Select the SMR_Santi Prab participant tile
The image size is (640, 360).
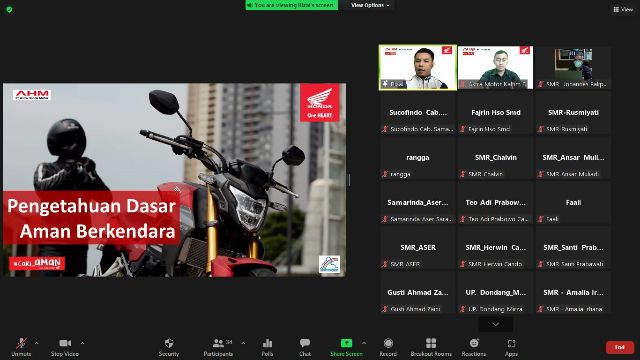tap(573, 248)
